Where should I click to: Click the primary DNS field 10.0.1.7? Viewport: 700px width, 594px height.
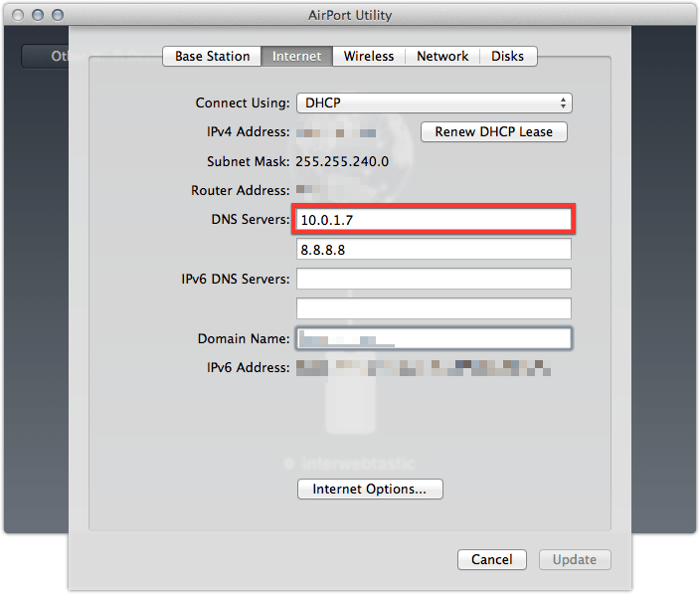click(x=434, y=220)
